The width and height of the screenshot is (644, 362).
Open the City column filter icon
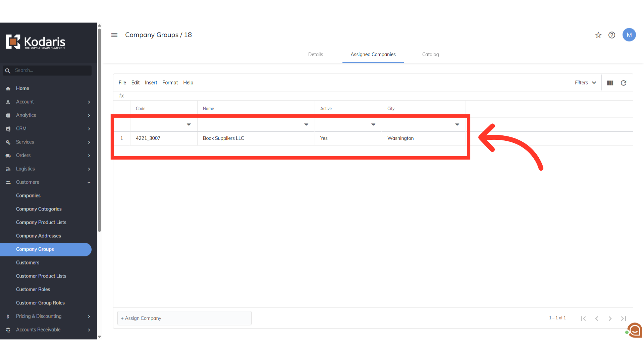[457, 124]
